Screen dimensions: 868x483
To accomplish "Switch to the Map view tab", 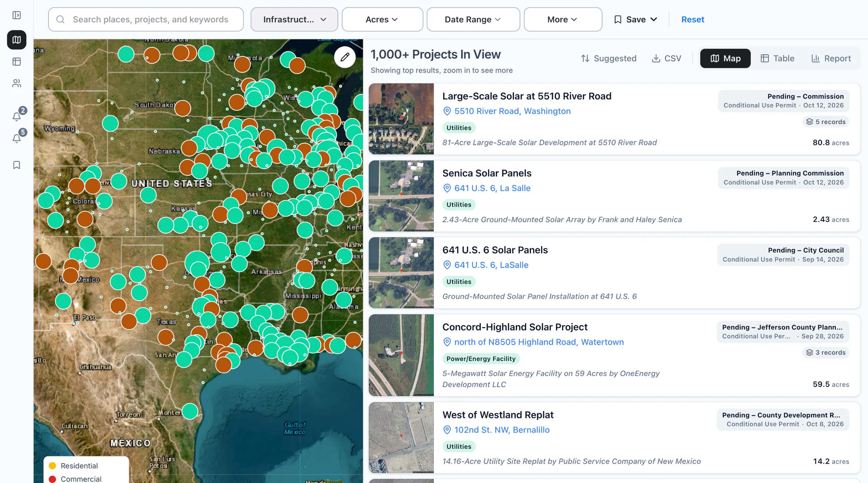I will pyautogui.click(x=725, y=58).
